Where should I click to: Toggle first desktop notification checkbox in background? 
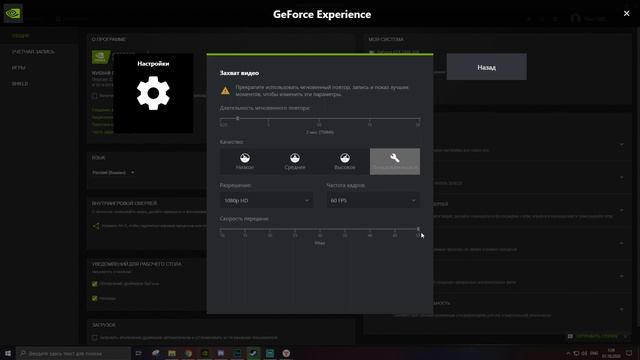tap(95, 284)
